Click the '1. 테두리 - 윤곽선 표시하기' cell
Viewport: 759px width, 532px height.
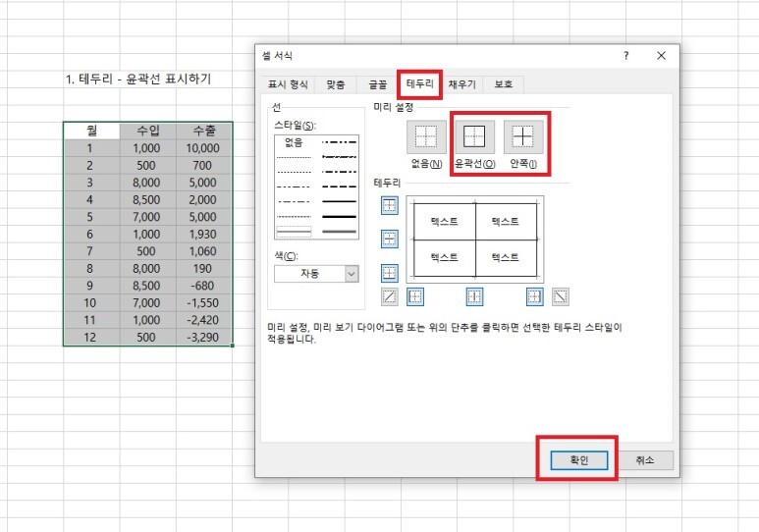[138, 79]
